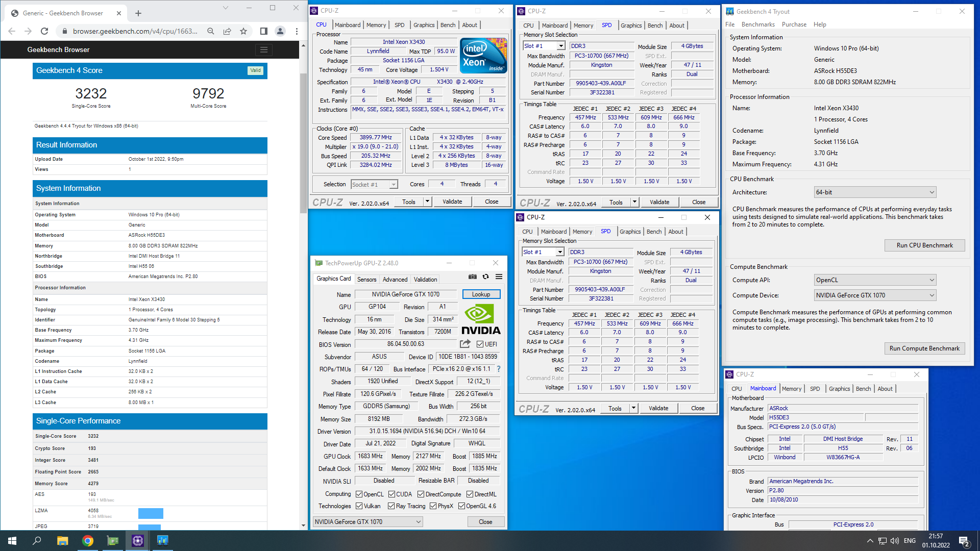Toggle the OpenGL 4.6 checkbox
This screenshot has width=980, height=551.
pos(461,506)
